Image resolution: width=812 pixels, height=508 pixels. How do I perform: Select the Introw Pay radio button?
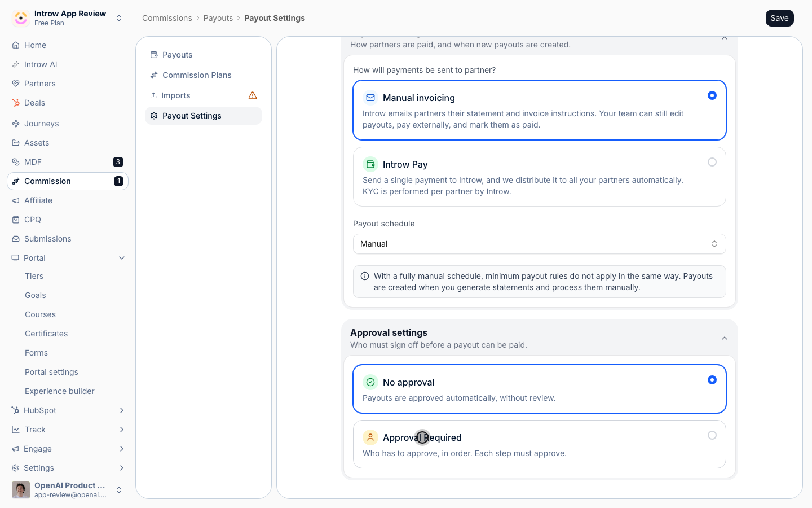pos(712,162)
